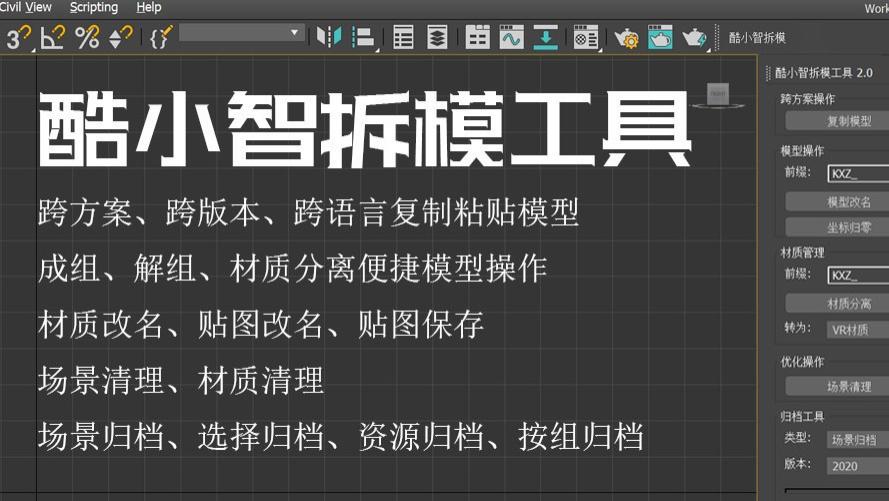Grab the 酷小智拆模工具 panel drag handle
The width and height of the screenshot is (889, 501).
[768, 73]
